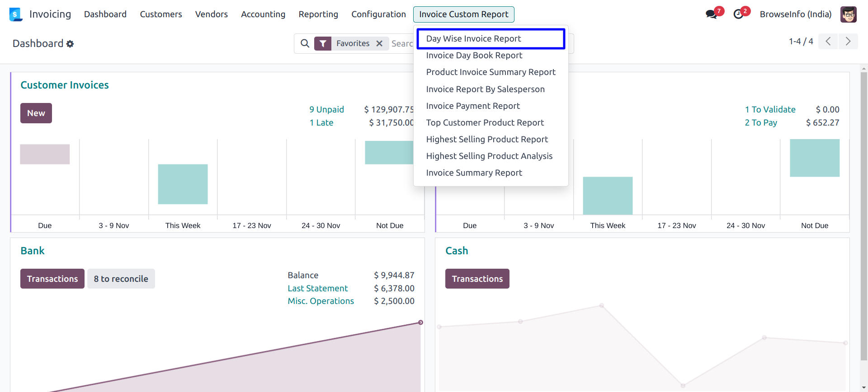Expand the Reporting menu
Image resolution: width=868 pixels, height=392 pixels.
click(318, 14)
